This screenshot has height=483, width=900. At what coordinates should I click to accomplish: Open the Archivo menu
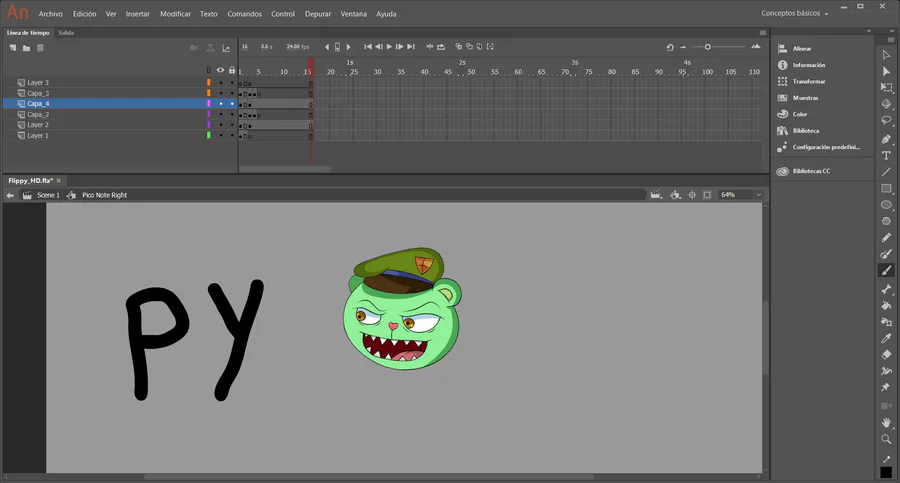[x=51, y=14]
